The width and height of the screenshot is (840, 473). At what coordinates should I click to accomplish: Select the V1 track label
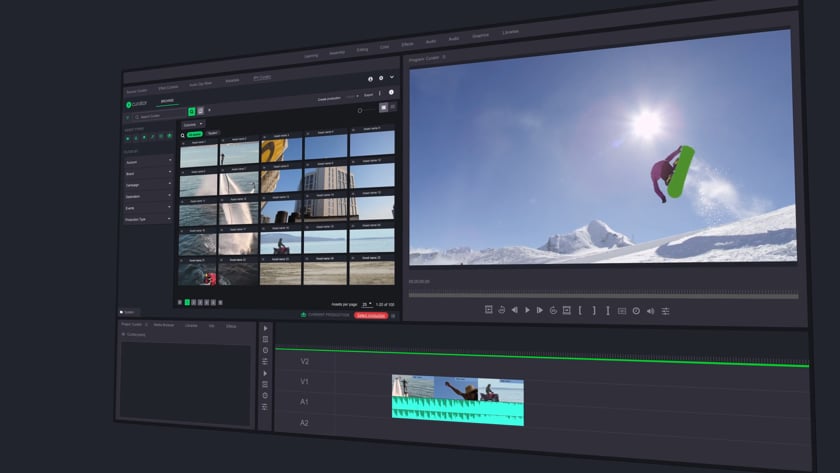(304, 381)
